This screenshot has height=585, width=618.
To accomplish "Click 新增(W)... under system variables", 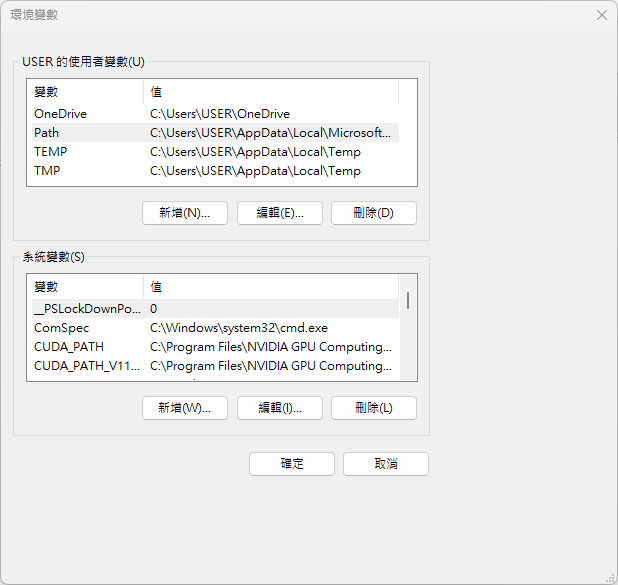I will pos(185,408).
